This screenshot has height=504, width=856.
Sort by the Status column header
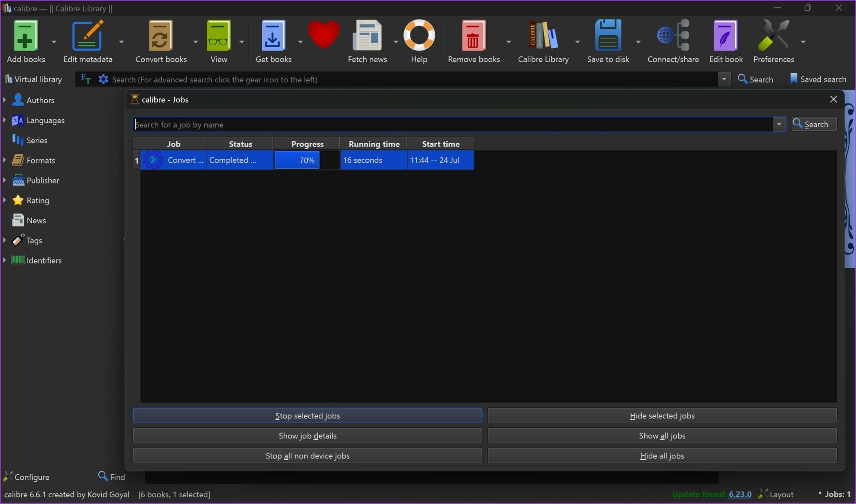pyautogui.click(x=240, y=144)
